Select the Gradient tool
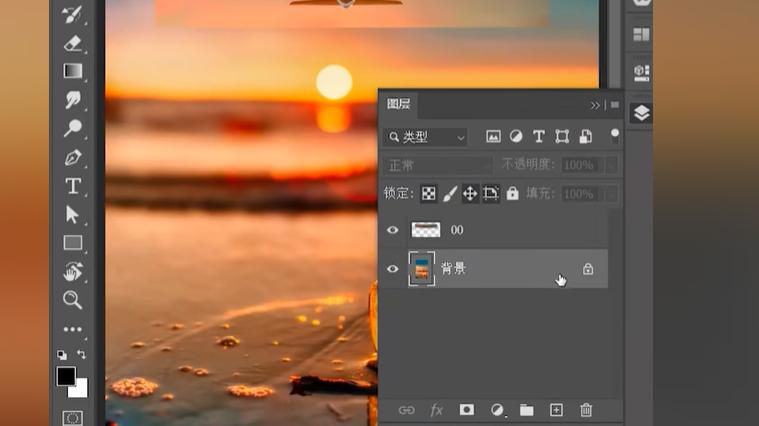This screenshot has width=759, height=426. (73, 71)
